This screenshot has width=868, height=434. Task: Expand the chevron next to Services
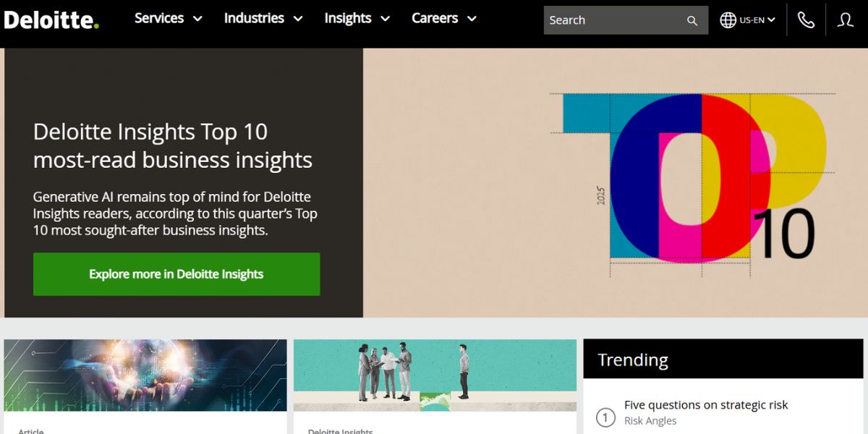point(197,20)
